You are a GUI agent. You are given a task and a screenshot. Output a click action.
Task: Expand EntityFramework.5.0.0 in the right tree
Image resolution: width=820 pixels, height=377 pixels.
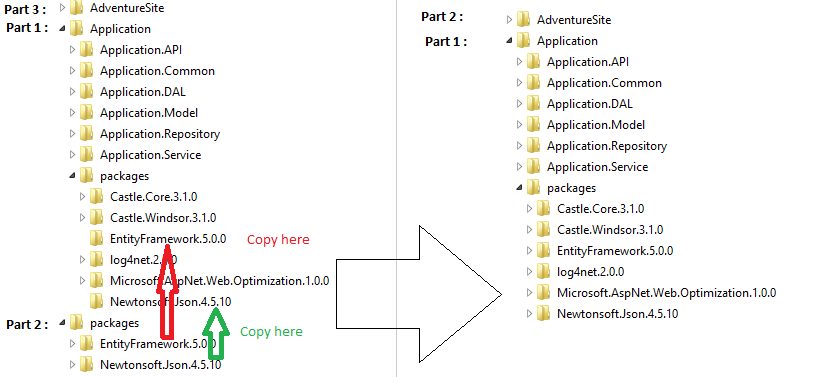point(530,250)
